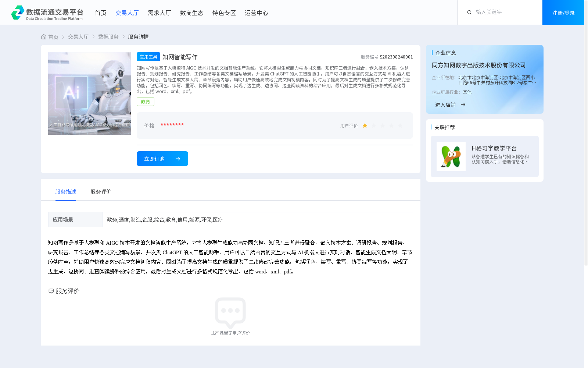588x368 pixels.
Task: Click the masked price asterisks
Action: (172, 125)
